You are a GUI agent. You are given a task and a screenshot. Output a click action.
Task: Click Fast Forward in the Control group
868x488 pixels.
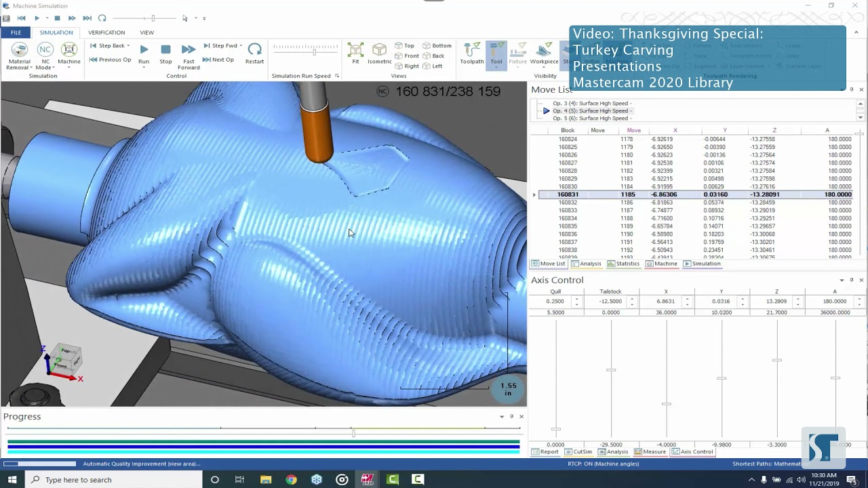point(189,56)
